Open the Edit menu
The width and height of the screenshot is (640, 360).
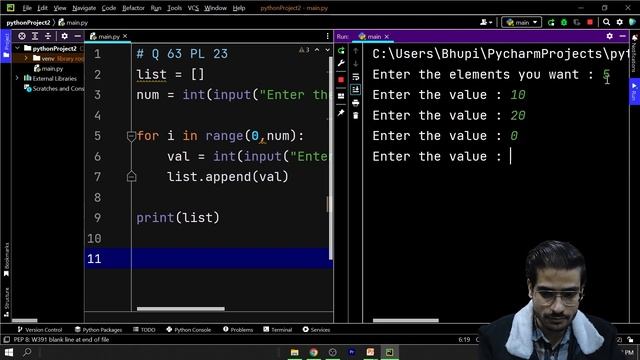click(42, 8)
